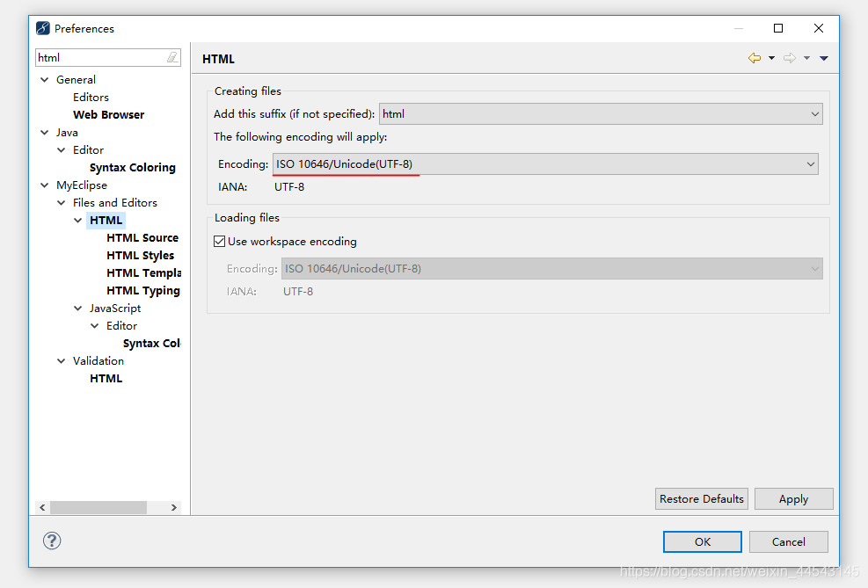868x588 pixels.
Task: Open back history dropdown arrow
Action: (771, 58)
